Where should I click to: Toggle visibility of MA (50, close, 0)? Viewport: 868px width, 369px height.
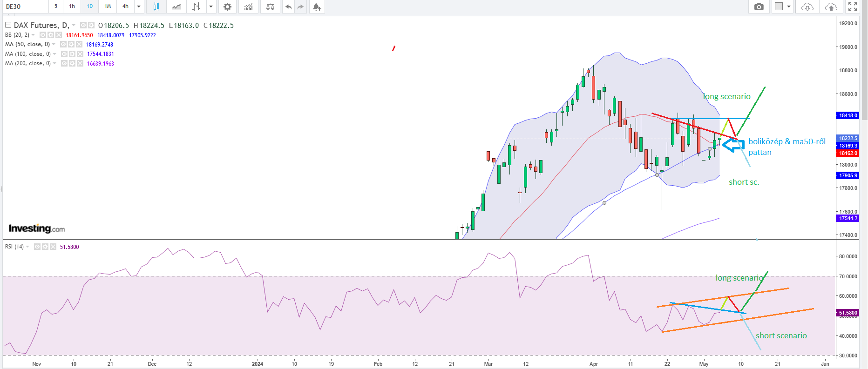click(x=63, y=44)
